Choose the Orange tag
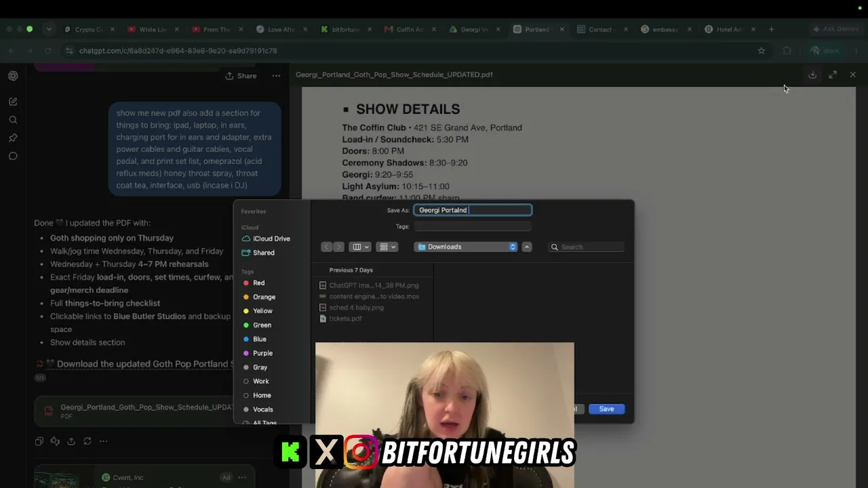The image size is (868, 488). click(x=259, y=297)
